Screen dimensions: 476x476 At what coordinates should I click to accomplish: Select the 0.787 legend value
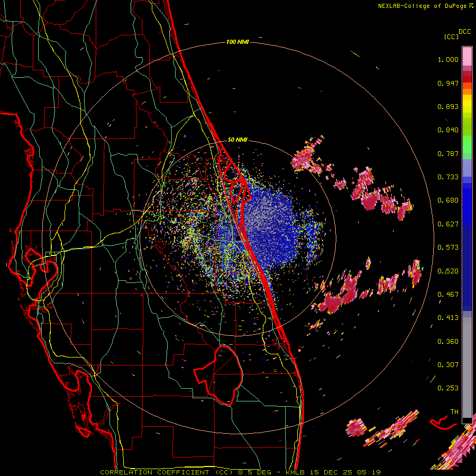pos(448,153)
